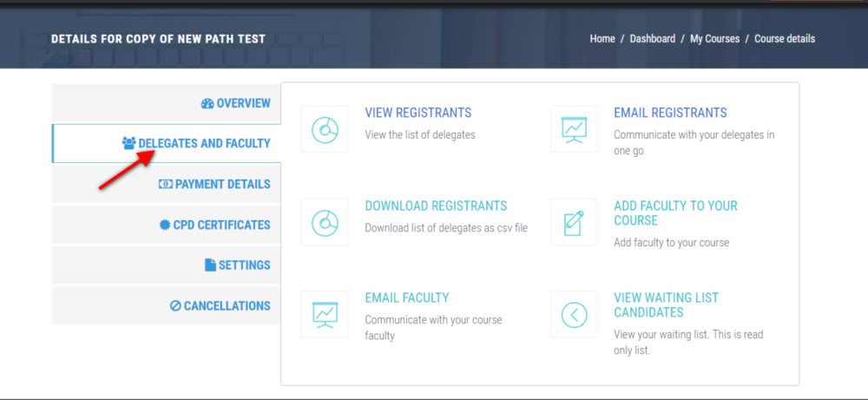868x400 pixels.
Task: Open the Email Faculty link
Action: (407, 298)
